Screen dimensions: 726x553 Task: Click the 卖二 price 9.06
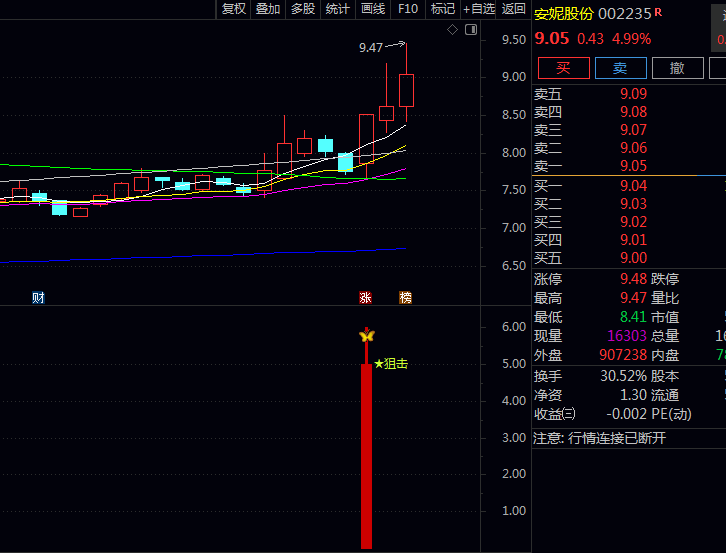(x=633, y=148)
